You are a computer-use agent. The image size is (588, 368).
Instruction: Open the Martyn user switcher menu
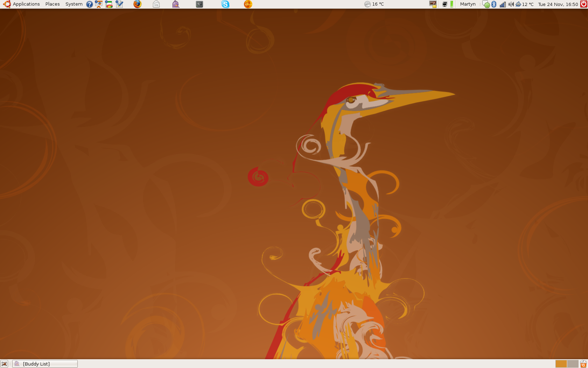[468, 4]
